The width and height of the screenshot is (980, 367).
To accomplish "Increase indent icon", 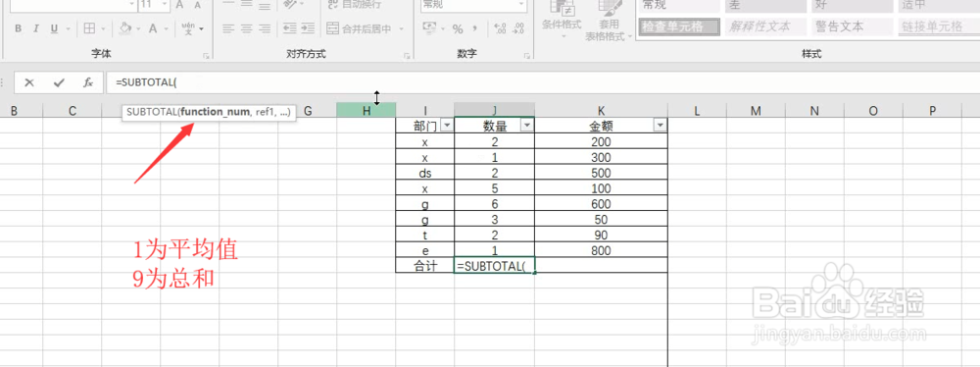I will pyautogui.click(x=308, y=28).
